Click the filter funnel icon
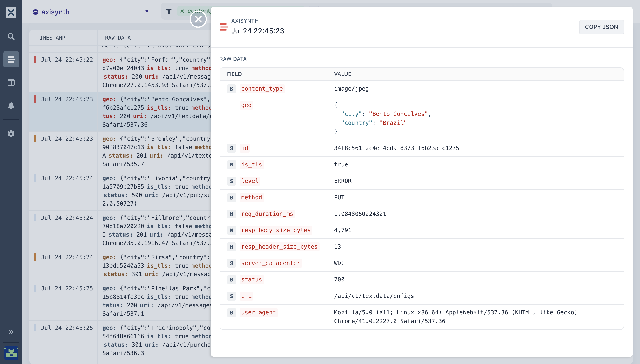The width and height of the screenshot is (640, 364). (169, 11)
